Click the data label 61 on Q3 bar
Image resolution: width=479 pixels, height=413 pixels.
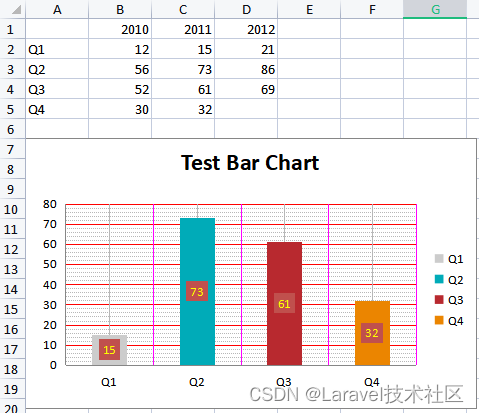[284, 303]
